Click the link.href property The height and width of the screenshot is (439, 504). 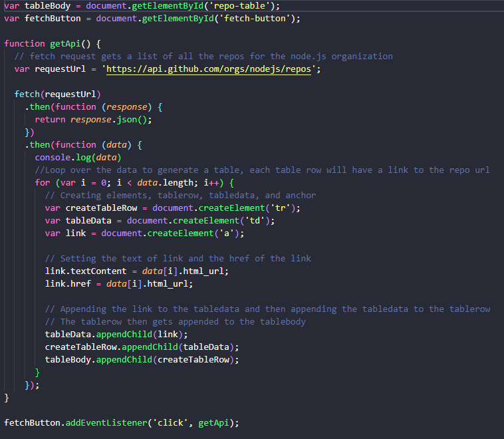[x=68, y=283]
